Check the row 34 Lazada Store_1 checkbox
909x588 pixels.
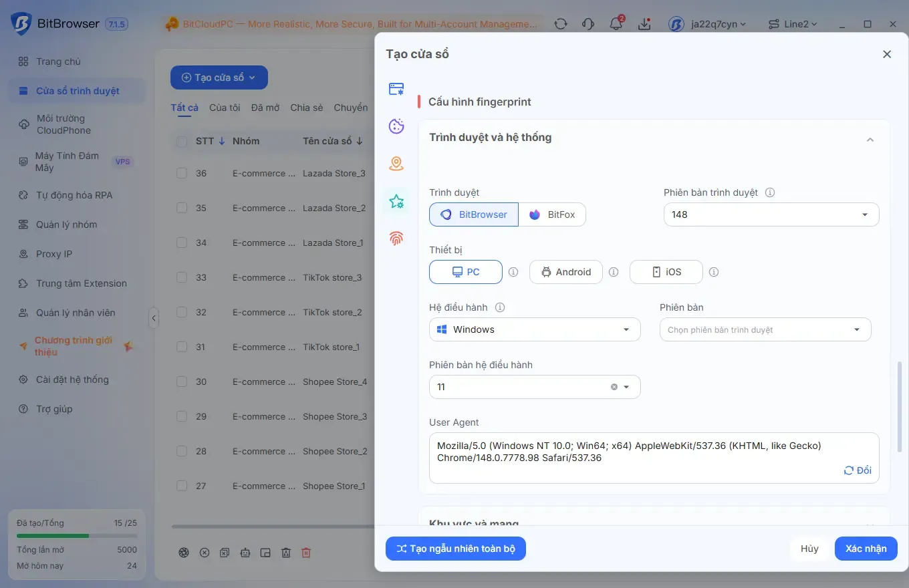182,243
